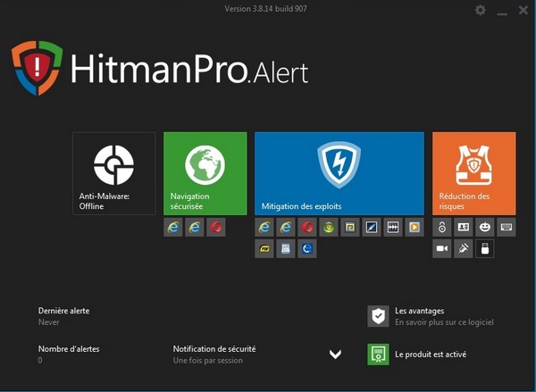536x392 pixels.
Task: Click the Version 3.8.14 build 907 text
Action: [x=265, y=9]
